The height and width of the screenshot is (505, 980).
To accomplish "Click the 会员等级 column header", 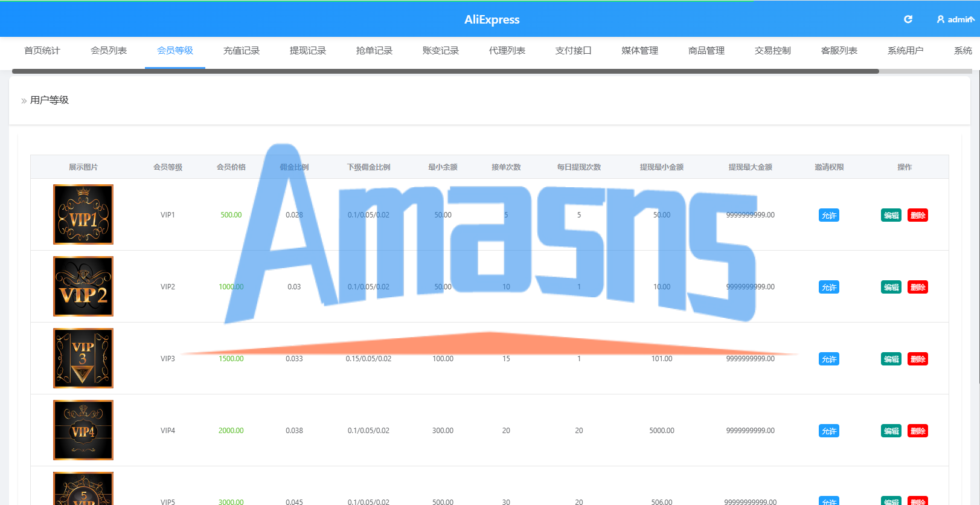I will (x=168, y=167).
